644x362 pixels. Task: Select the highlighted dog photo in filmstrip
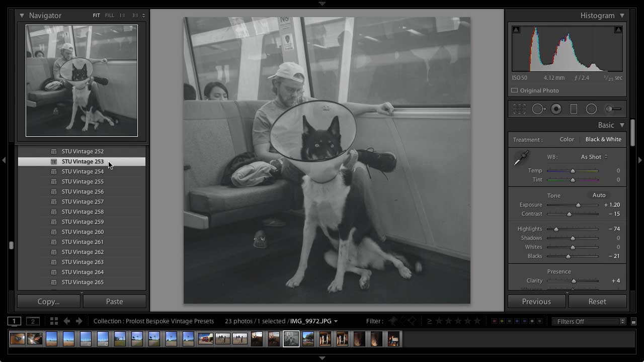[x=291, y=339]
